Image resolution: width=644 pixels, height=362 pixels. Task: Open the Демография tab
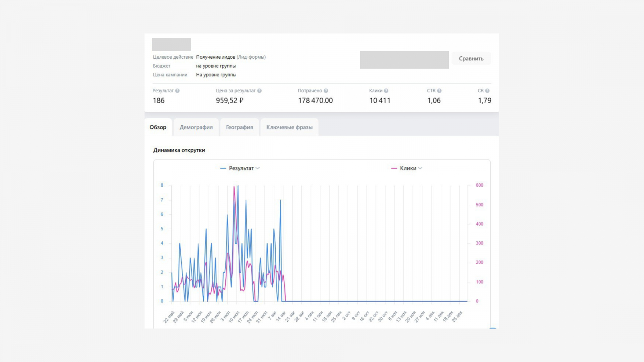click(x=196, y=127)
